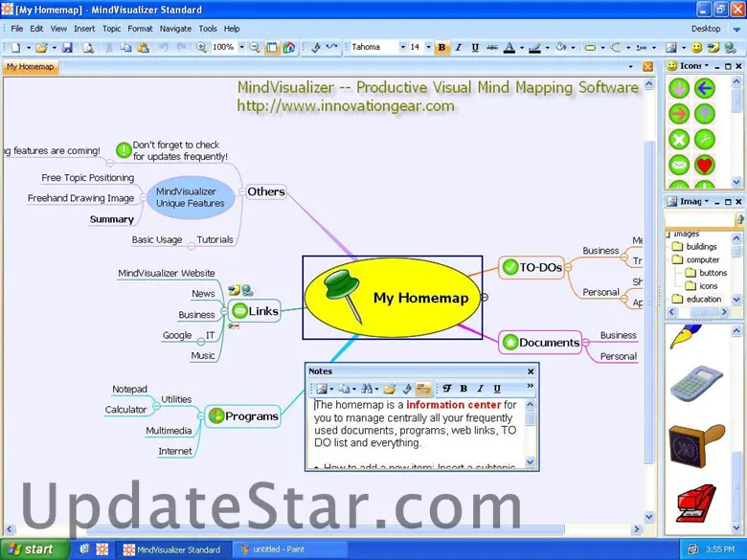Choose the calculator image thumbnail
This screenshot has height=560, width=747.
tap(696, 383)
